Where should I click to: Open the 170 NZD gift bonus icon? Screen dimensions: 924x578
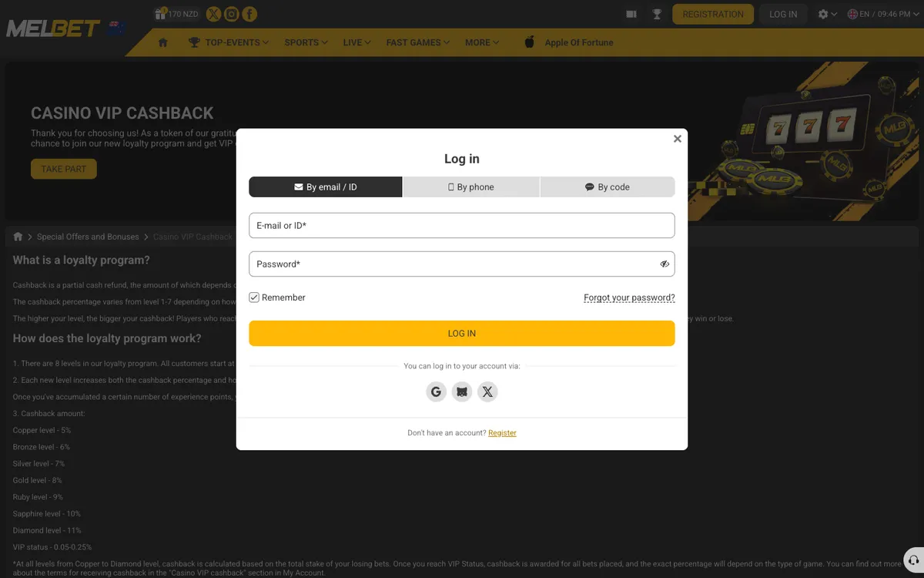click(176, 14)
